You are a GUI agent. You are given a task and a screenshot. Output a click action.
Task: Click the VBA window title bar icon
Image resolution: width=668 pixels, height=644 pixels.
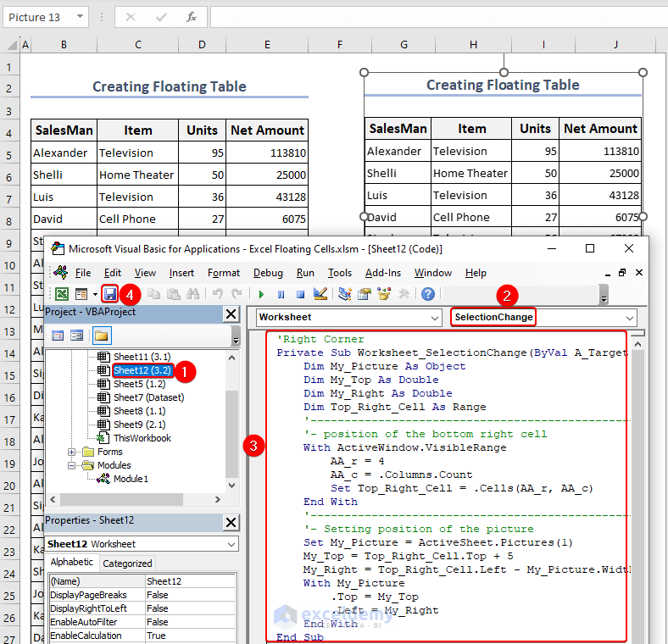(58, 249)
